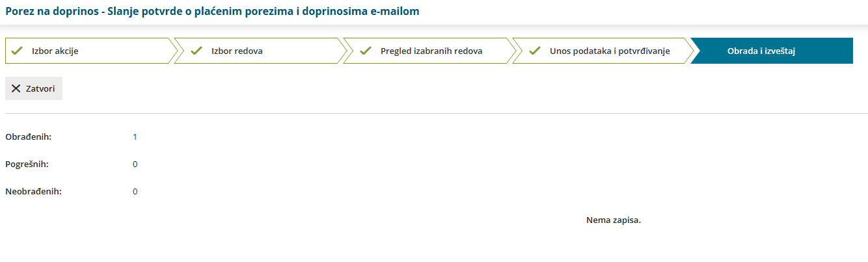Click the Pogrešnih count value 0
868x262 pixels.
[x=135, y=164]
